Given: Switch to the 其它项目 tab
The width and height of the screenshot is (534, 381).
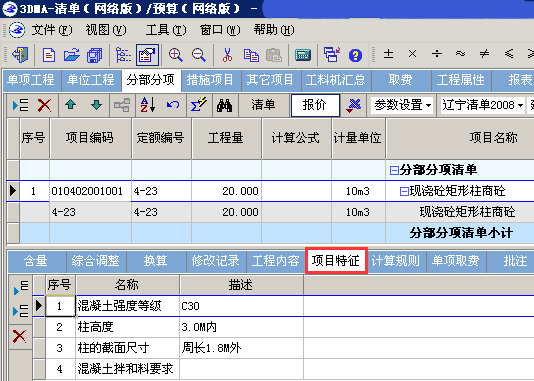Looking at the screenshot, I should (270, 80).
